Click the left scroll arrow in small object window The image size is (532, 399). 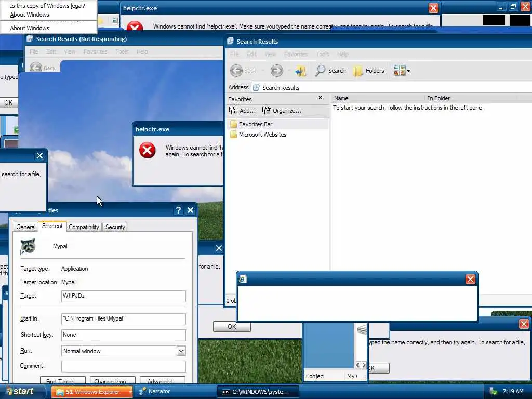tap(358, 365)
